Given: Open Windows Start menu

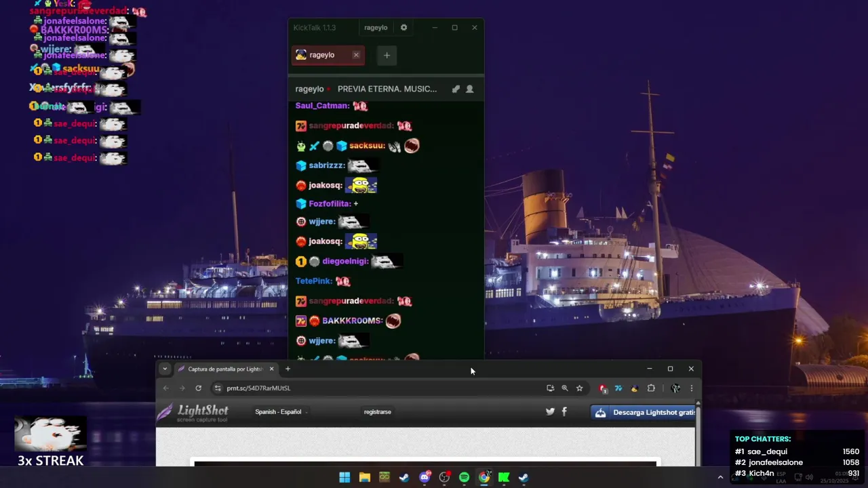Looking at the screenshot, I should (x=344, y=478).
